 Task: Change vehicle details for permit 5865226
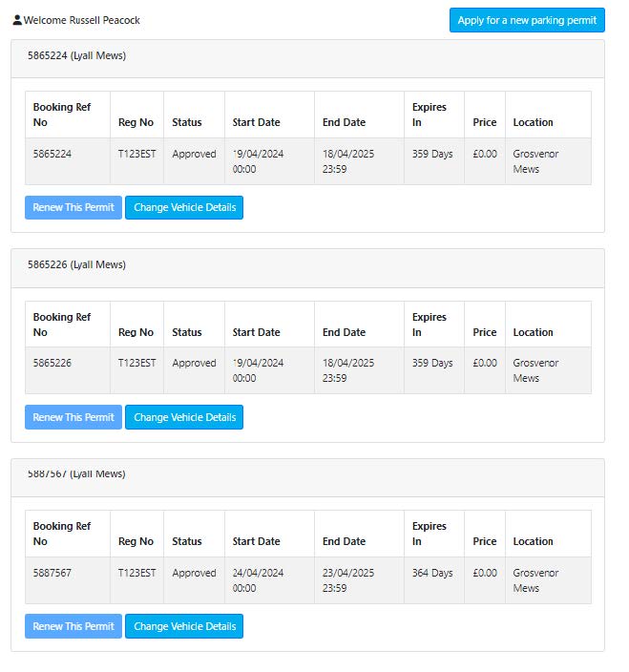(x=184, y=417)
